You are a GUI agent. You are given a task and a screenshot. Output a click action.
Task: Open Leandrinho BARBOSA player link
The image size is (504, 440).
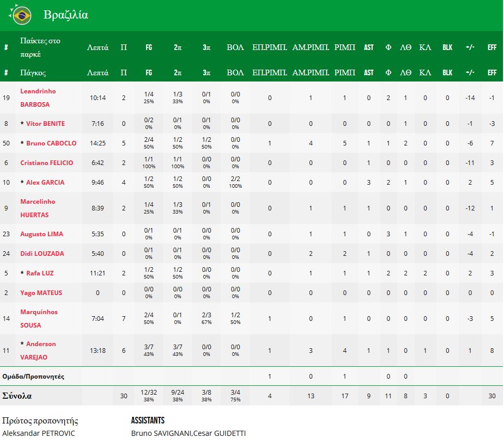38,97
